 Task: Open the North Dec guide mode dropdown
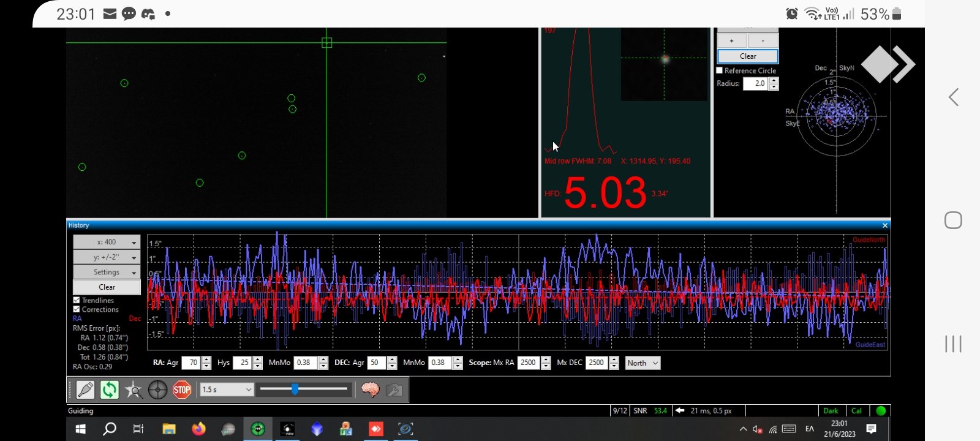(x=643, y=363)
